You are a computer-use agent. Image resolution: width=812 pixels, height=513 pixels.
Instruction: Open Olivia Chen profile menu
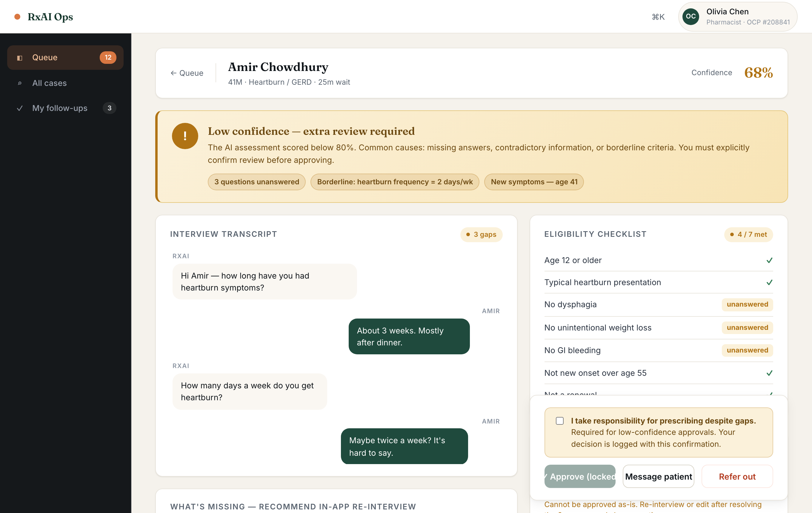(x=737, y=16)
